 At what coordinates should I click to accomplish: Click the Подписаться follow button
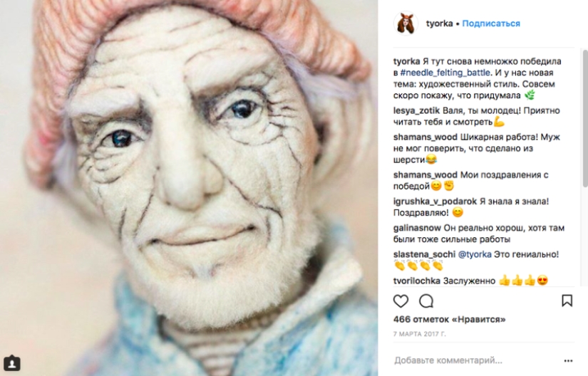(x=491, y=23)
